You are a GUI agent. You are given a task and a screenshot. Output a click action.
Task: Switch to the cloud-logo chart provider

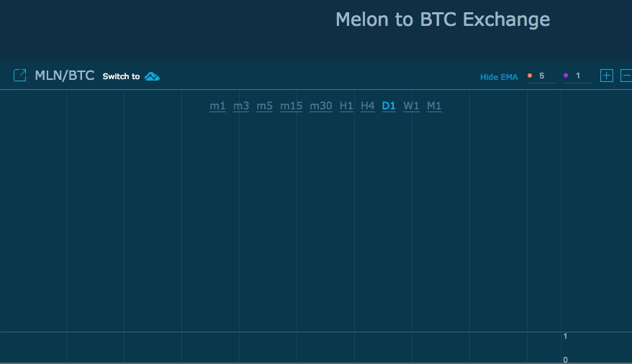(x=152, y=76)
